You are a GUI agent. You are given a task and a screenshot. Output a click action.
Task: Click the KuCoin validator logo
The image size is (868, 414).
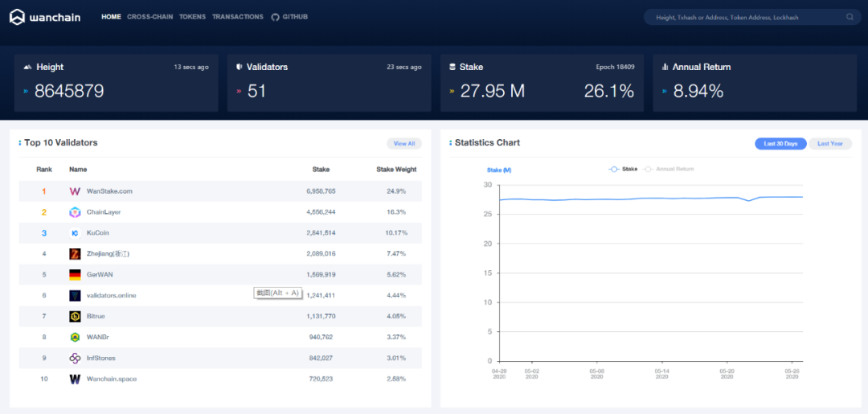(75, 233)
